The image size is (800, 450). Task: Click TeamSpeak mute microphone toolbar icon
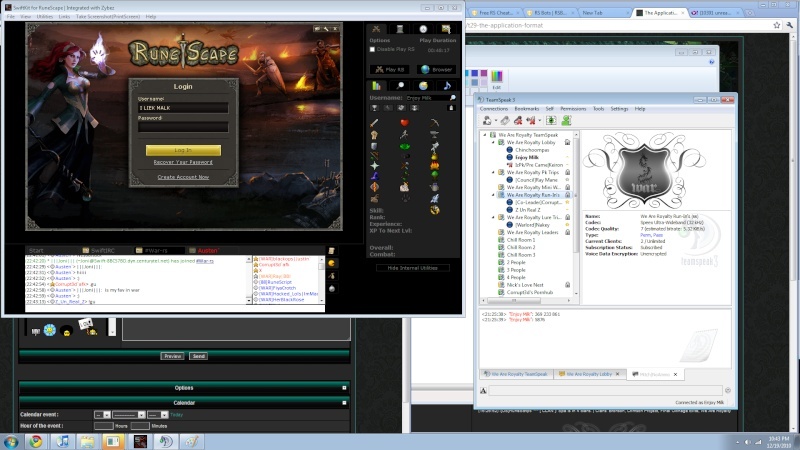tap(518, 121)
